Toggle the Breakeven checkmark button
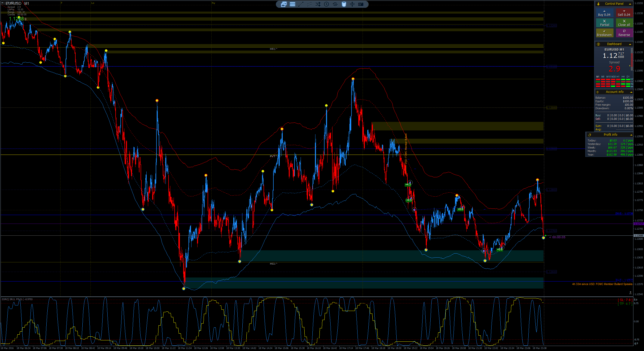Viewport: 644px width, 351px height. pyautogui.click(x=604, y=33)
